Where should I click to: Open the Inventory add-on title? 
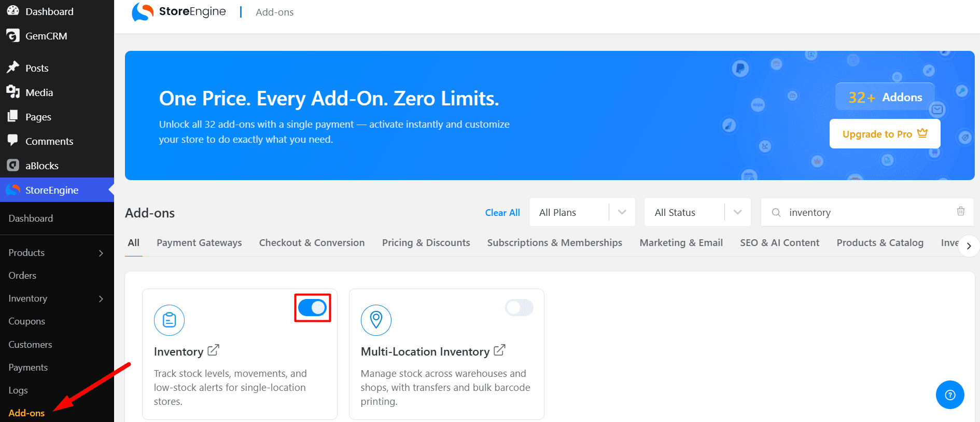point(178,351)
